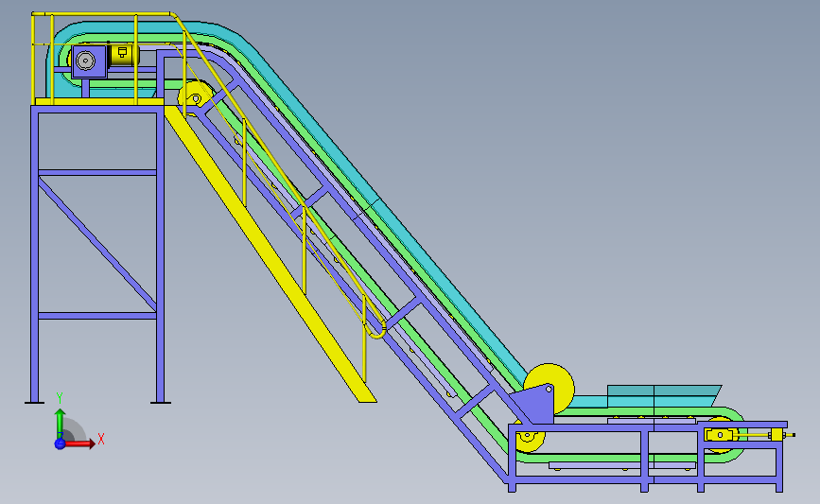Pick the yellow take-up bearing block at the right end

click(721, 435)
